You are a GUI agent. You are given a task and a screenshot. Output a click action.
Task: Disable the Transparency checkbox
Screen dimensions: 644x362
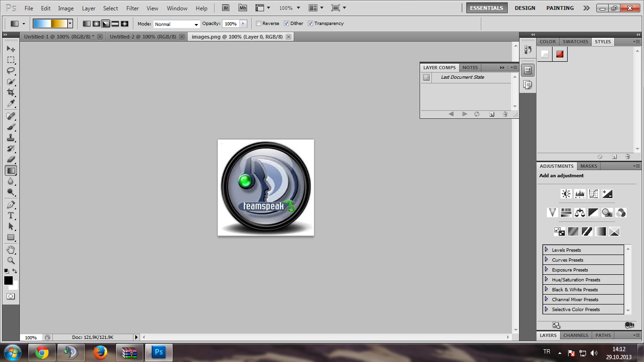310,24
